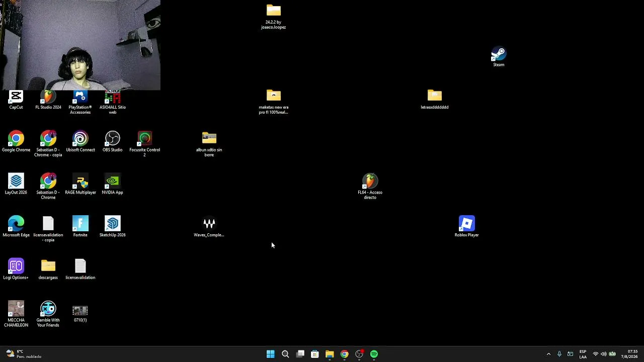Select the RAGE Multiplayer desktop icon
The height and width of the screenshot is (362, 644).
[x=80, y=185]
